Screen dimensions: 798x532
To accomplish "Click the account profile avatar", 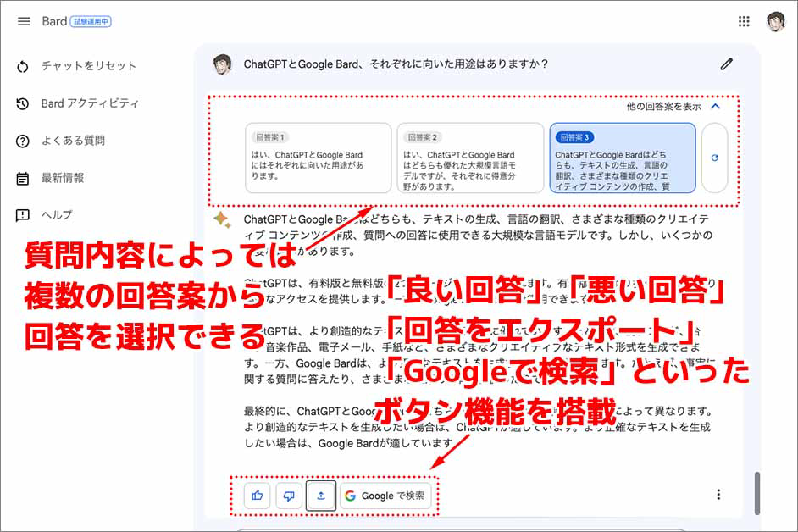I will point(776,21).
